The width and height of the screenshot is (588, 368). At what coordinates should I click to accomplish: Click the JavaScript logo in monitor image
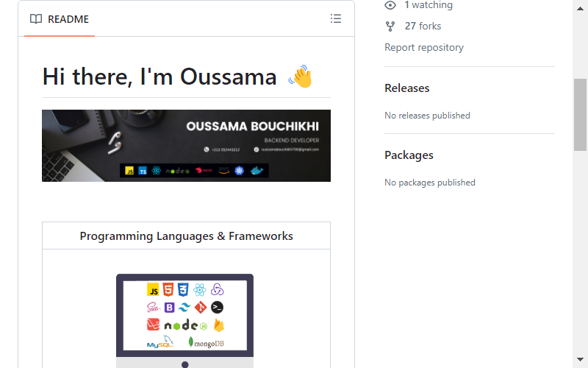click(153, 290)
